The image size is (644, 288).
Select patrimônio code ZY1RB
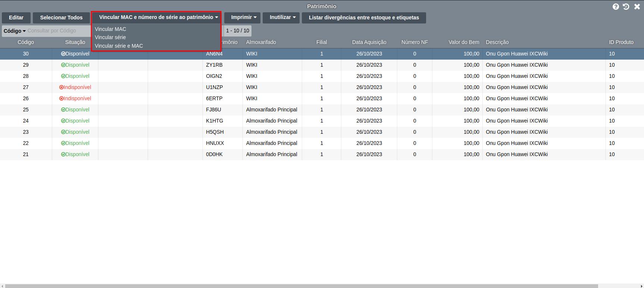point(214,65)
